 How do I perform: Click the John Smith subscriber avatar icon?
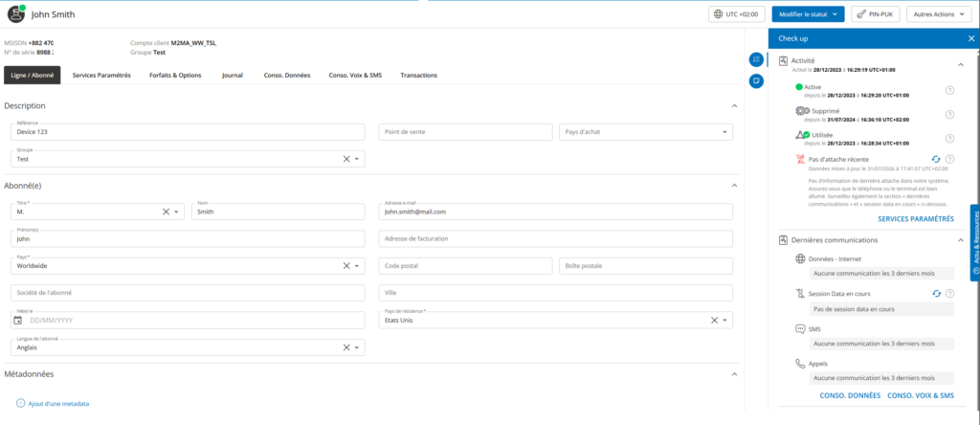point(15,13)
